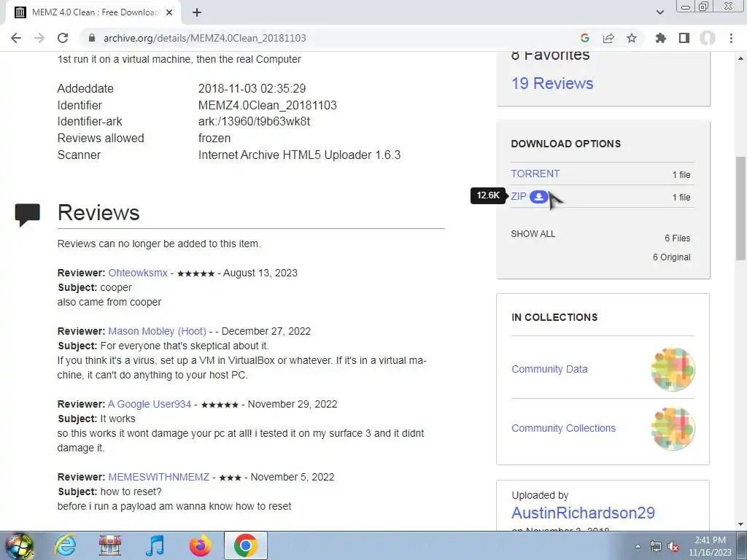The height and width of the screenshot is (560, 747).
Task: Open a new tab with the plus button
Action: tap(197, 12)
